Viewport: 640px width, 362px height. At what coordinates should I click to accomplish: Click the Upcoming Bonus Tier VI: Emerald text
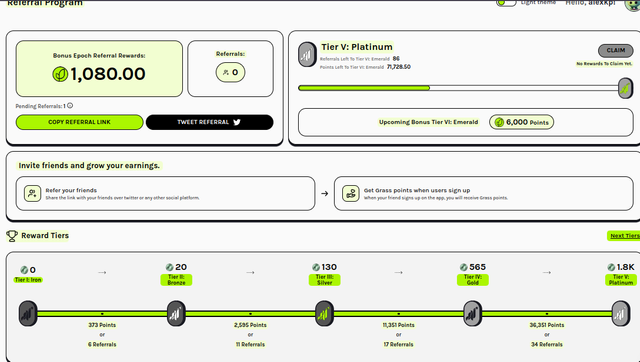(x=428, y=122)
